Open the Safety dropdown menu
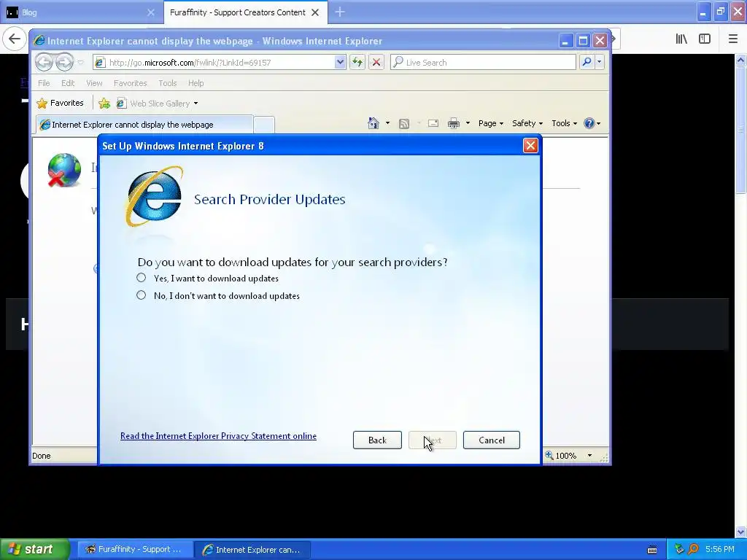The width and height of the screenshot is (747, 560). pyautogui.click(x=527, y=123)
